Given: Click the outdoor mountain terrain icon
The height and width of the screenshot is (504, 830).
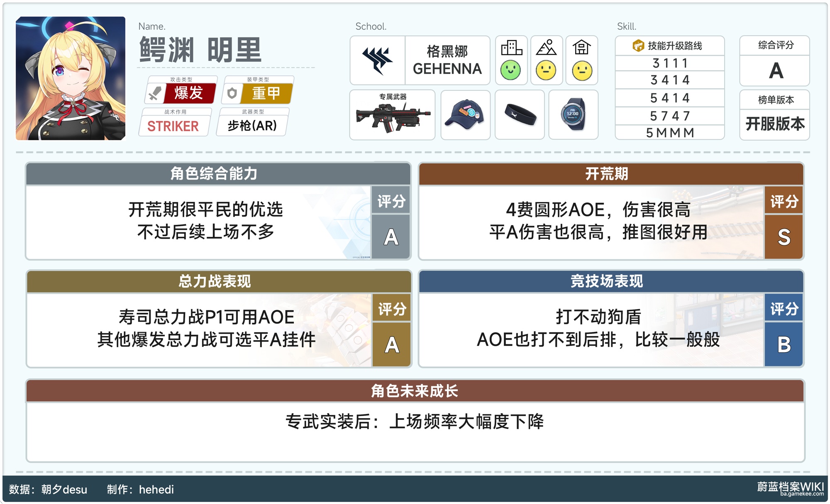Looking at the screenshot, I should 546,48.
